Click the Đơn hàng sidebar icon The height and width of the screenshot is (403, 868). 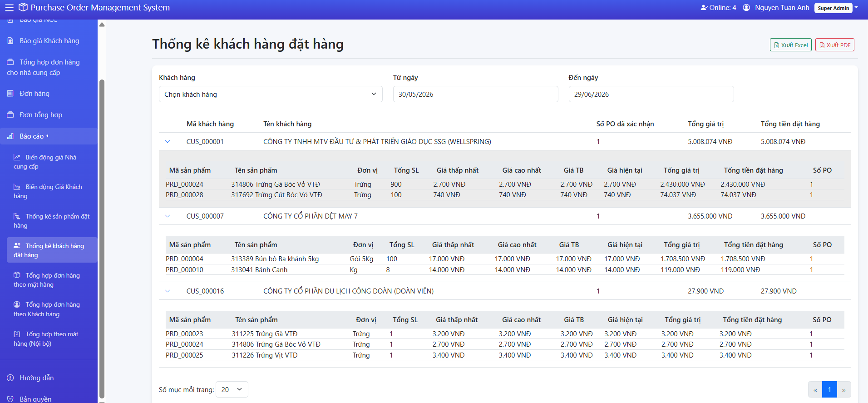point(10,94)
